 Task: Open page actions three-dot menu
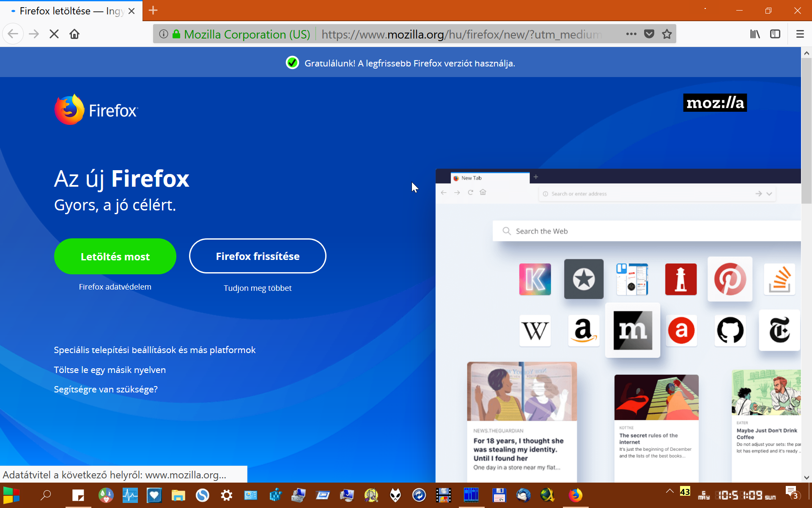(x=631, y=34)
